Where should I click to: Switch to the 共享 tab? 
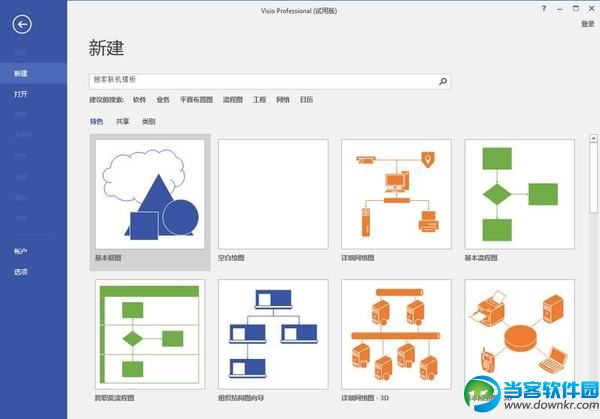point(122,122)
